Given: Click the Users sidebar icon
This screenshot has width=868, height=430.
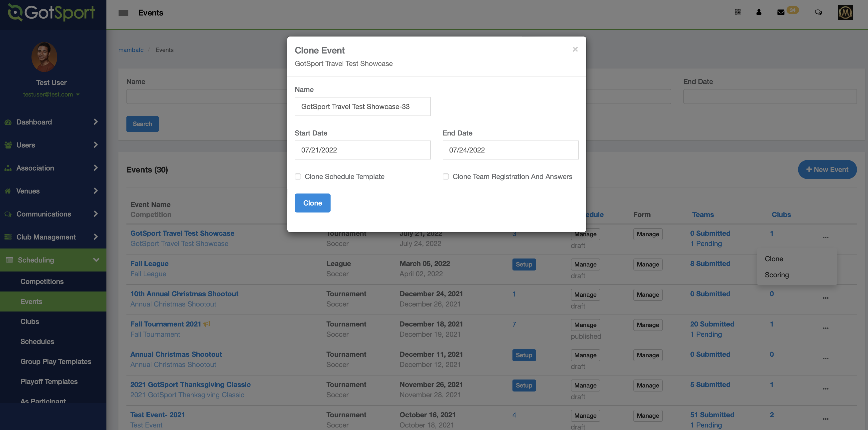Looking at the screenshot, I should tap(8, 145).
